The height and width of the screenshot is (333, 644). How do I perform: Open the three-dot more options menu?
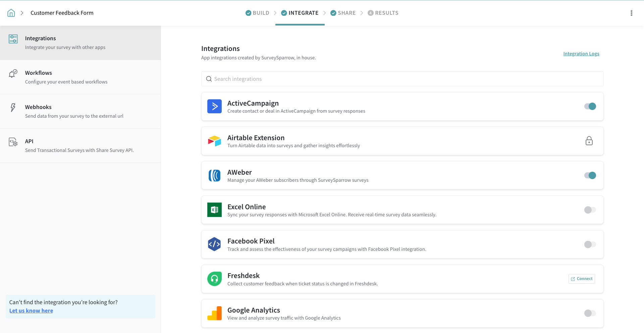coord(631,13)
